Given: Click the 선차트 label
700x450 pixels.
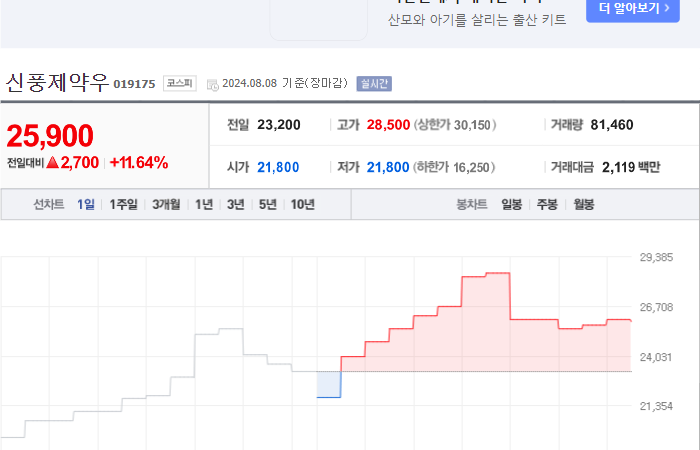Looking at the screenshot, I should pos(49,204).
